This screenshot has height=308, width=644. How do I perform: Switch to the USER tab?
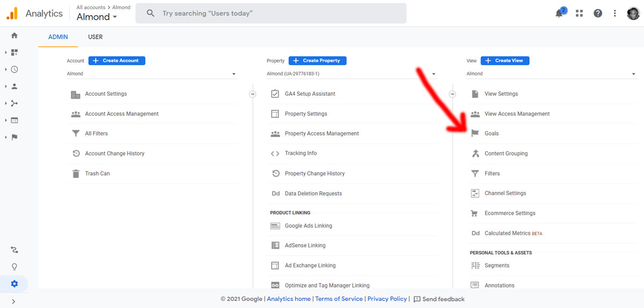(x=96, y=37)
